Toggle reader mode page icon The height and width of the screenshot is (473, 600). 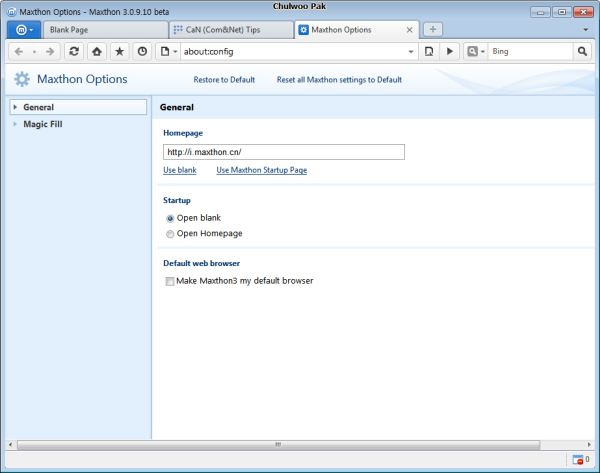[x=429, y=51]
